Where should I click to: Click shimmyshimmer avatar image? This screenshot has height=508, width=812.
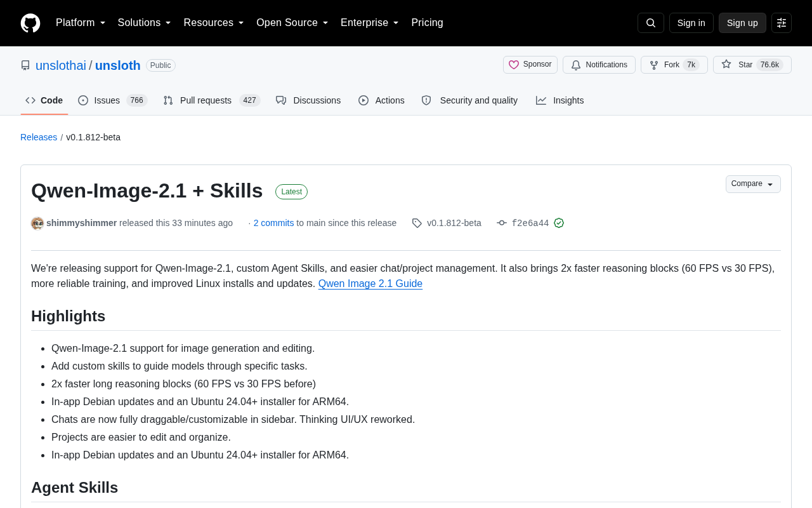[x=37, y=224]
